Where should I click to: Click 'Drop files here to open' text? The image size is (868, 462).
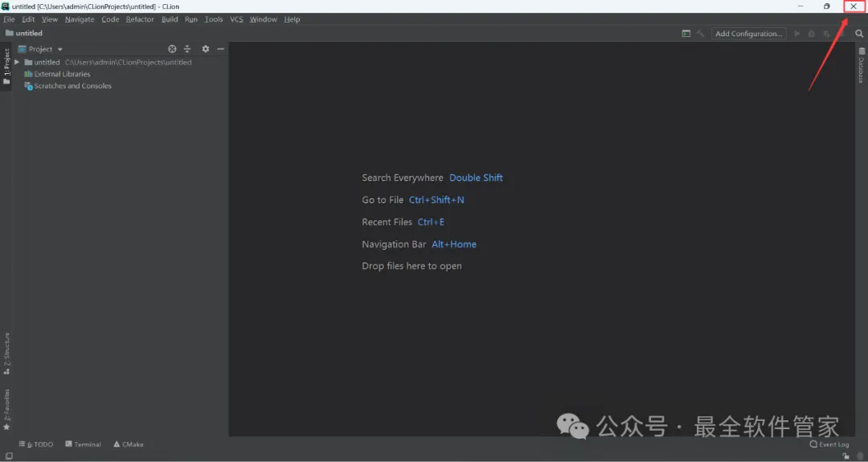pyautogui.click(x=411, y=266)
